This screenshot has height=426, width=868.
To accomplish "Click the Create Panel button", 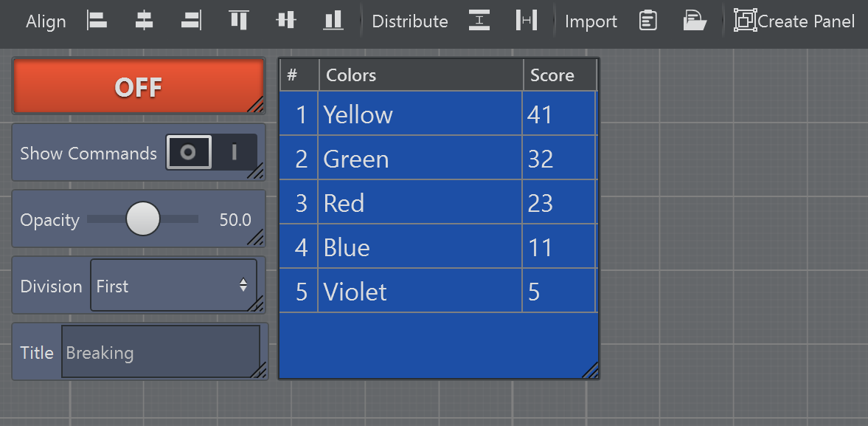I will pos(794,21).
